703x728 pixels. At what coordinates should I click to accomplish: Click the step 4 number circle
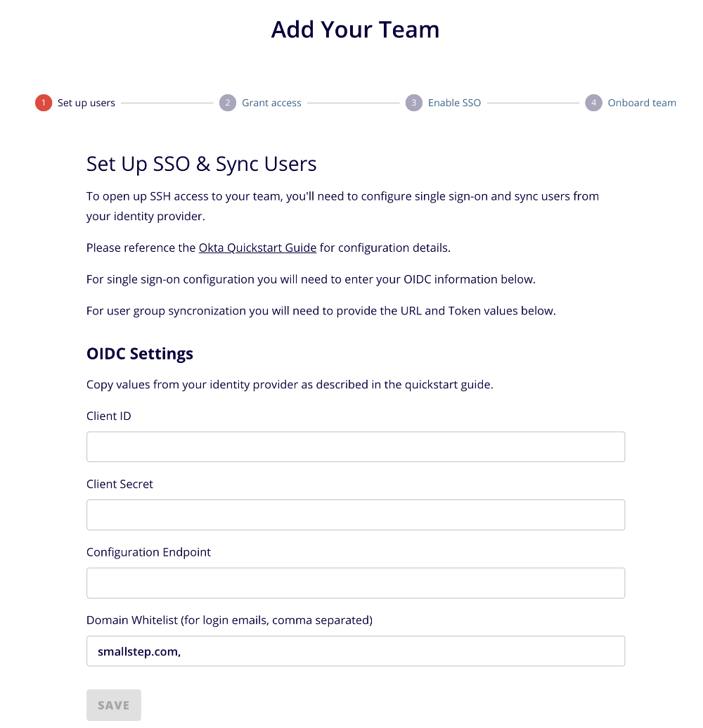point(593,103)
